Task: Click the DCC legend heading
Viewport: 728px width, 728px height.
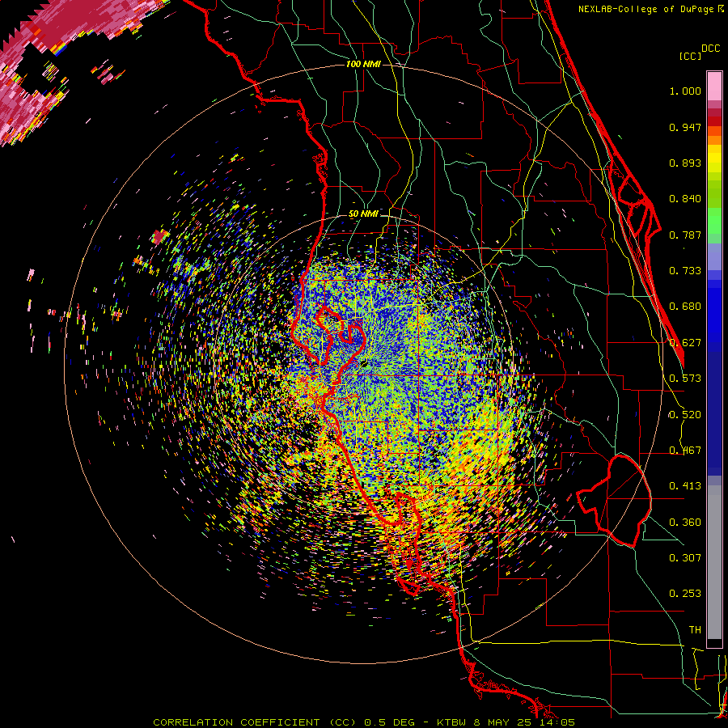Action: (x=710, y=49)
